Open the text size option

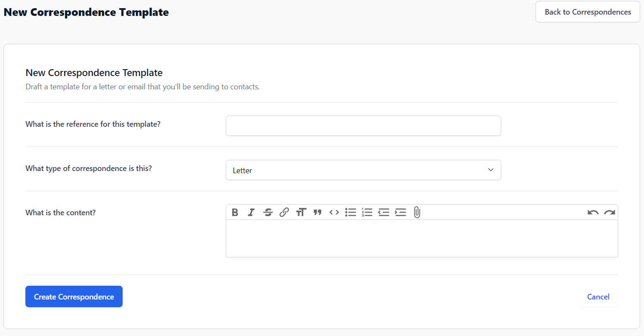pyautogui.click(x=301, y=212)
